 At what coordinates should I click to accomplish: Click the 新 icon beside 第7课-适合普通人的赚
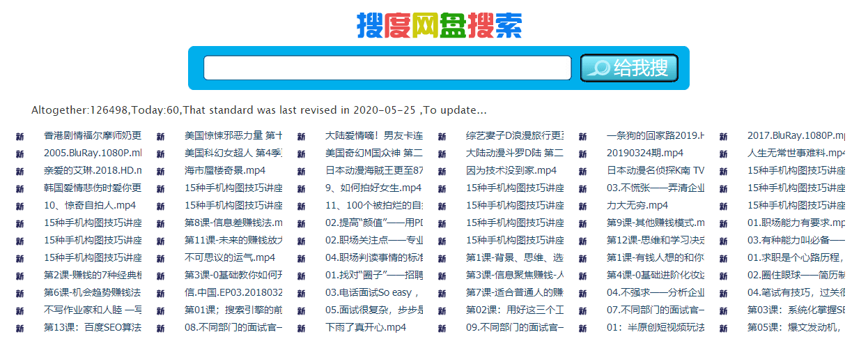[442, 293]
